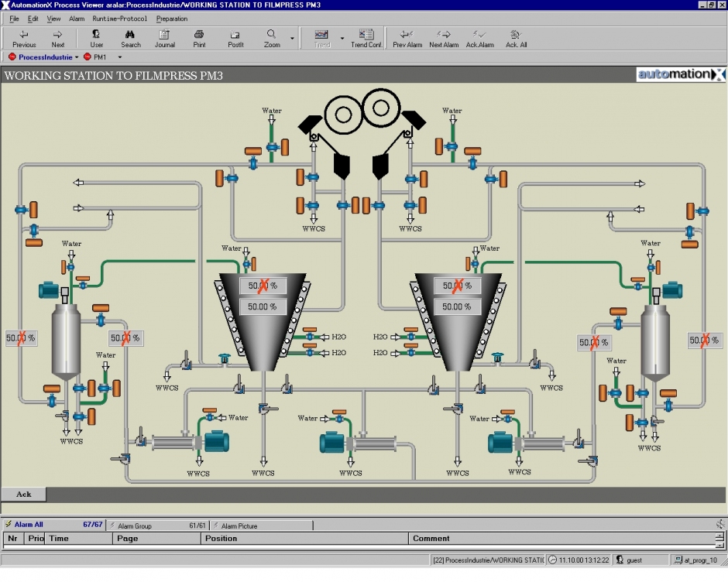Screen dimensions: 728x582
Task: Open the Edit menu
Action: click(33, 19)
